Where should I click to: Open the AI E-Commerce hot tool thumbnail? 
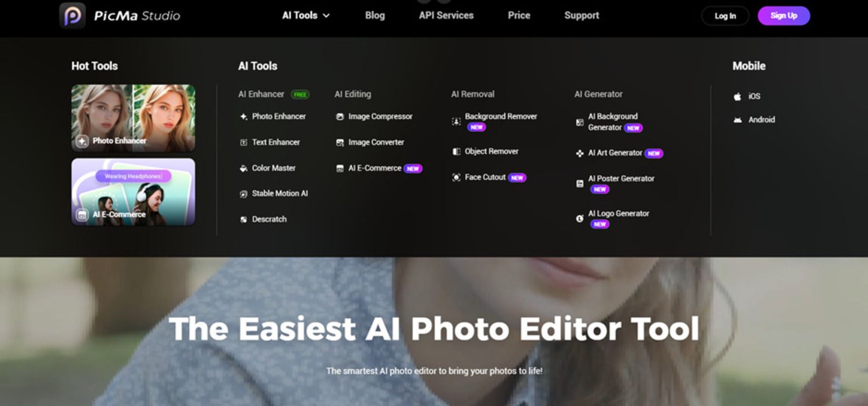pyautogui.click(x=133, y=192)
